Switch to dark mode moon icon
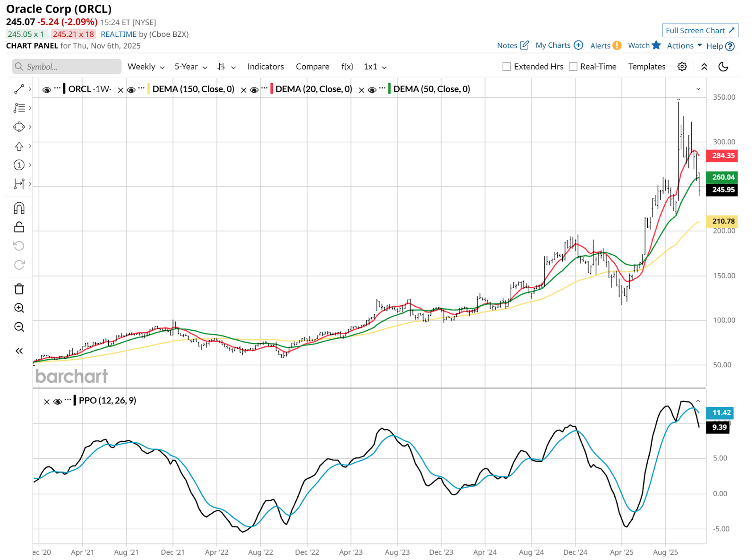Image resolution: width=756 pixels, height=560 pixels. coord(723,67)
